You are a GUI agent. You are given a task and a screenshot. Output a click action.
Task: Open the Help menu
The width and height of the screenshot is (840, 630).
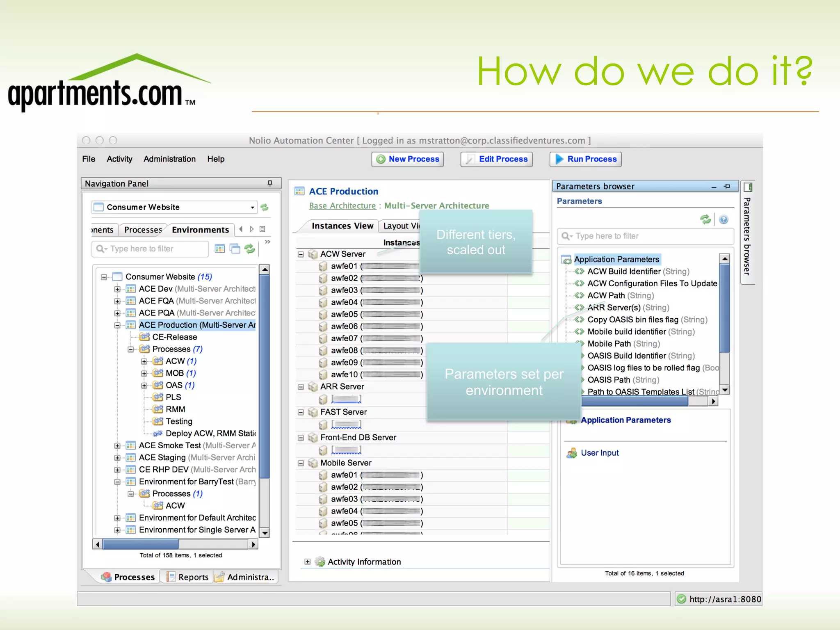point(216,159)
